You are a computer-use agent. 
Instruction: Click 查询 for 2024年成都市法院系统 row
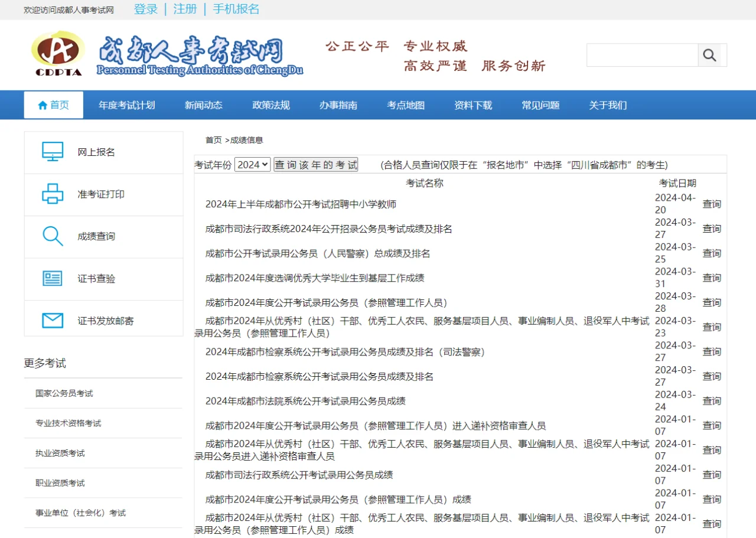coord(712,401)
